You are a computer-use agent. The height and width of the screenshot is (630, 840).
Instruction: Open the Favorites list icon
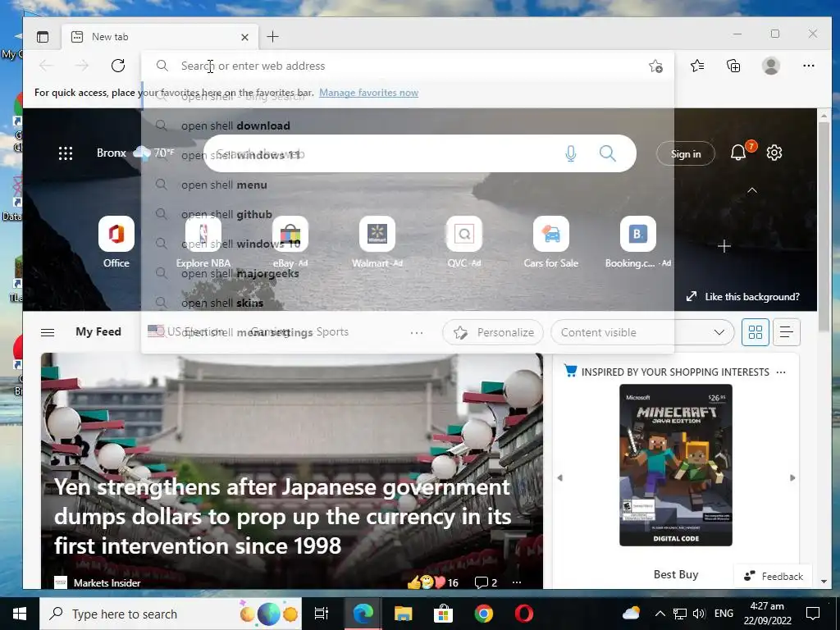(697, 66)
